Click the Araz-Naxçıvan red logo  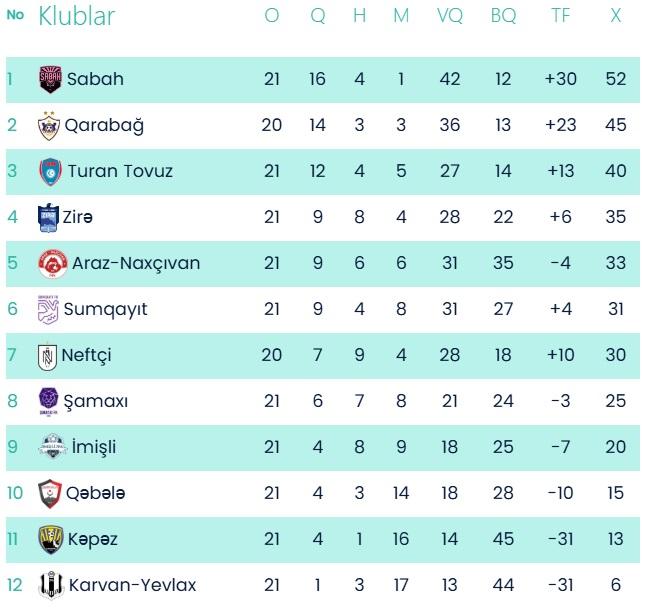[50, 263]
